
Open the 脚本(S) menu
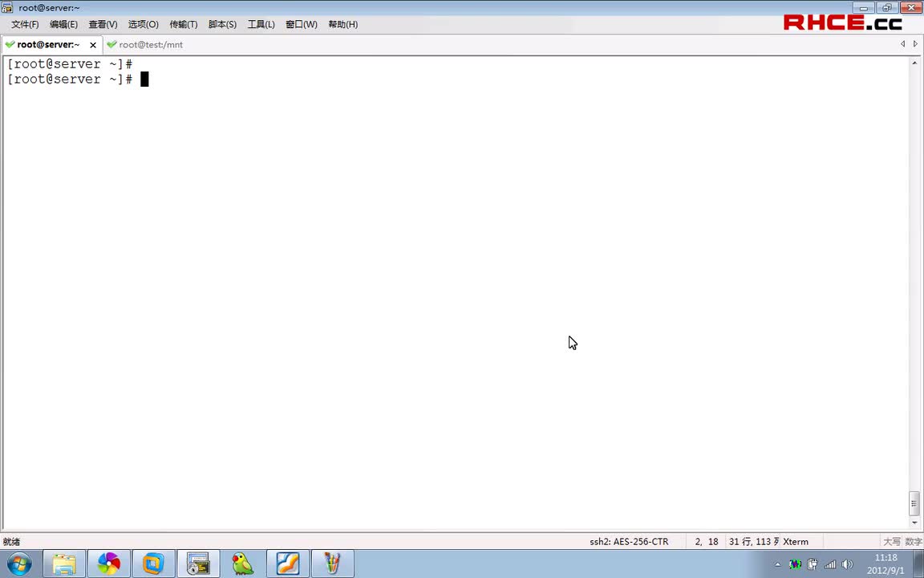pyautogui.click(x=222, y=24)
